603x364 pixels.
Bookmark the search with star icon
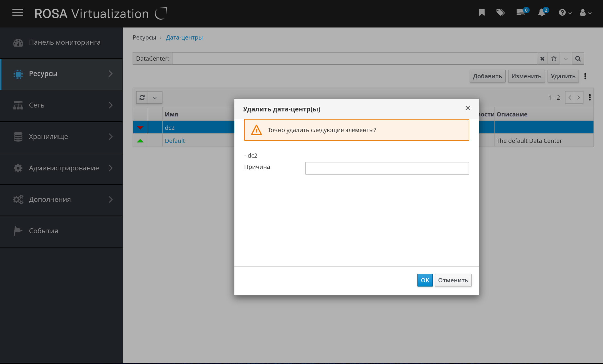(x=554, y=59)
